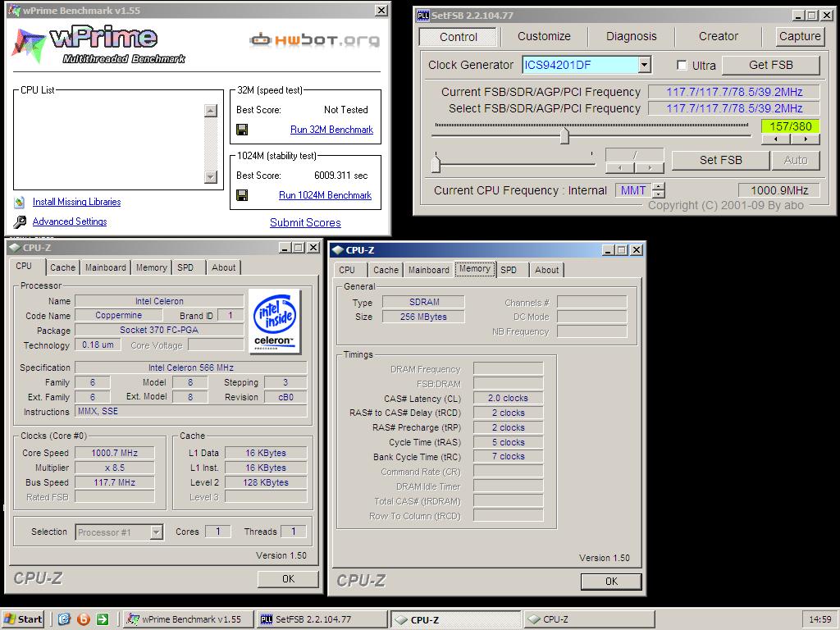
Task: Open the Windows Start button
Action: coord(22,619)
